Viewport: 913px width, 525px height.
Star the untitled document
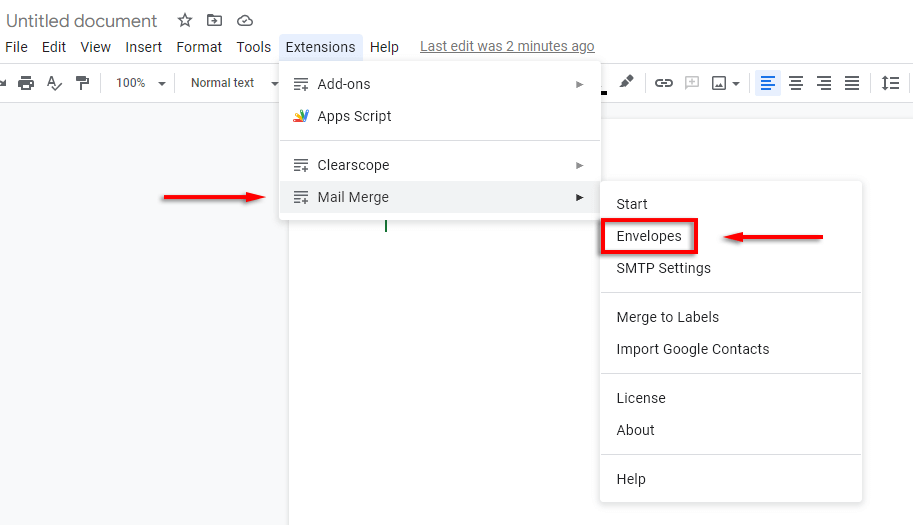click(185, 21)
